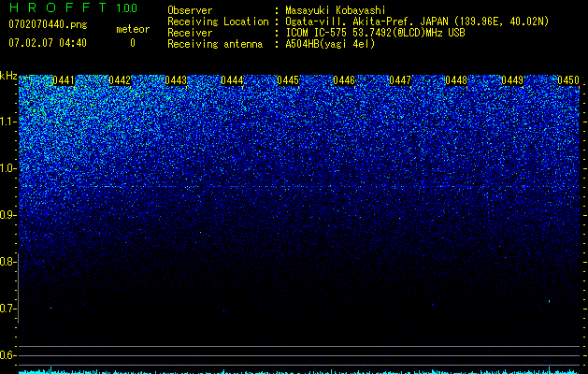Click the observer name Masayuki Kobayashi
This screenshot has height=374, width=588.
pyautogui.click(x=336, y=10)
